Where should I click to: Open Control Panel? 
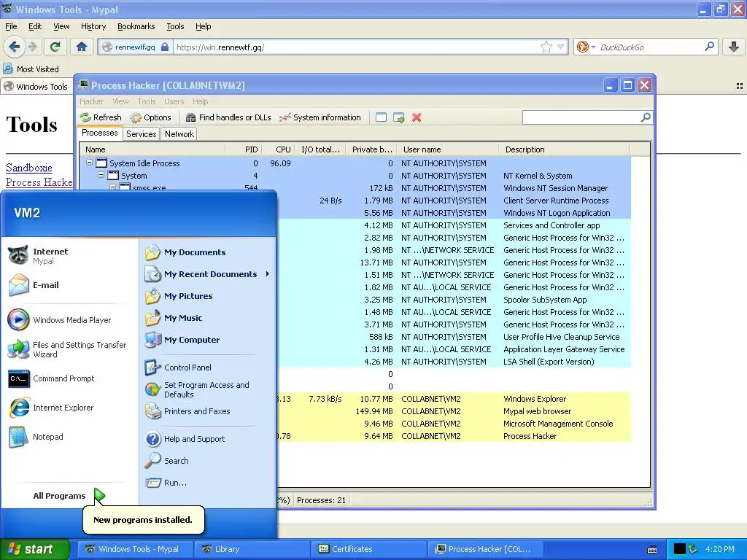point(178,367)
